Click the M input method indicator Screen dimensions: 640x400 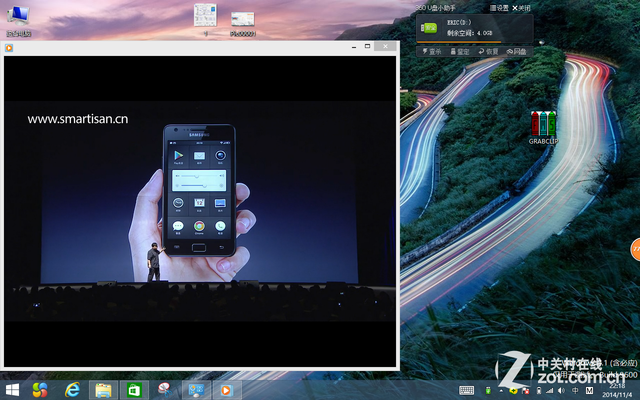589,391
